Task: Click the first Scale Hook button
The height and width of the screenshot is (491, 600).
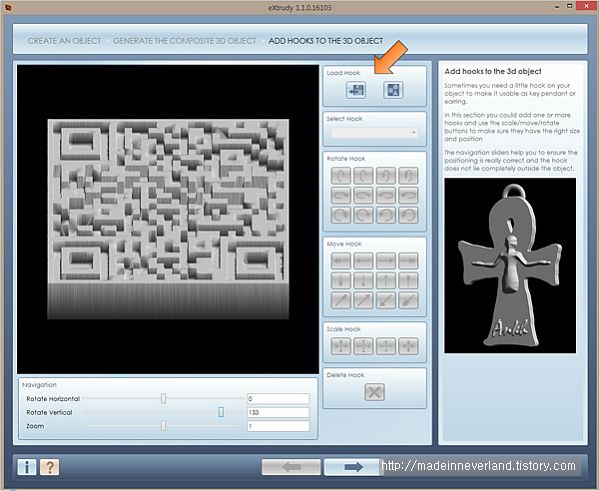Action: coord(341,346)
